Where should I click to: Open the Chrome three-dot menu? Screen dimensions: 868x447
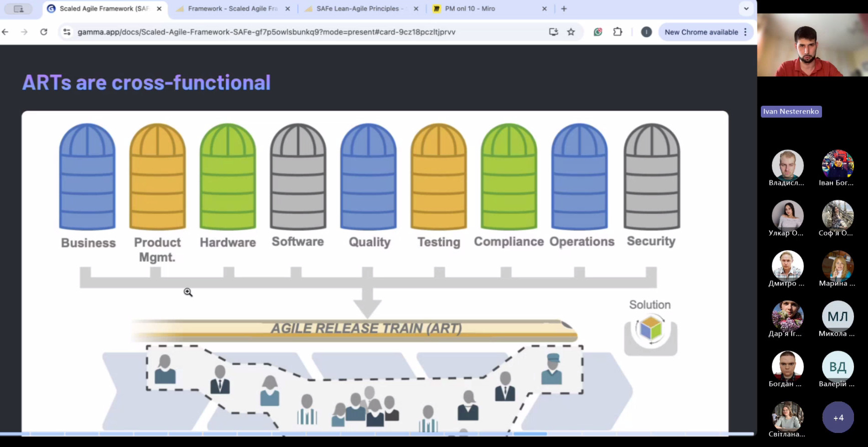pyautogui.click(x=745, y=32)
